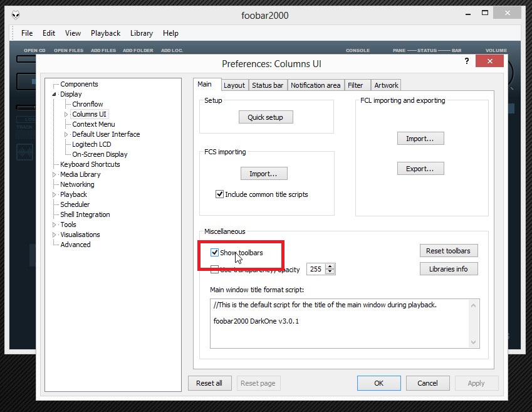Expand the Playback tree node

click(54, 194)
